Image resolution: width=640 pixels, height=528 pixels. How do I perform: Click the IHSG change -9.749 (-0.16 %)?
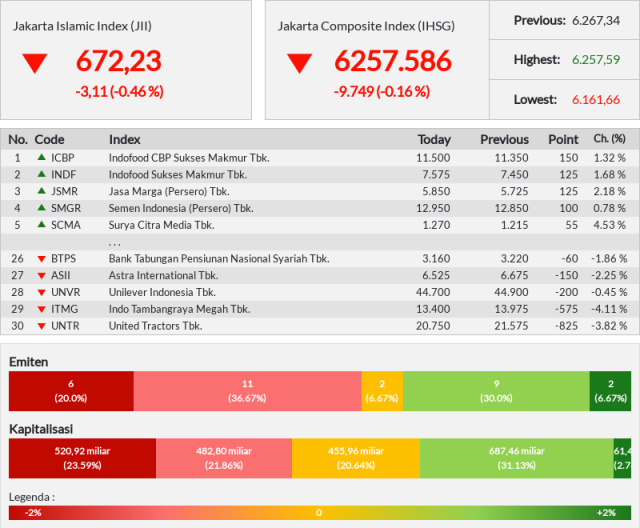coord(382,91)
